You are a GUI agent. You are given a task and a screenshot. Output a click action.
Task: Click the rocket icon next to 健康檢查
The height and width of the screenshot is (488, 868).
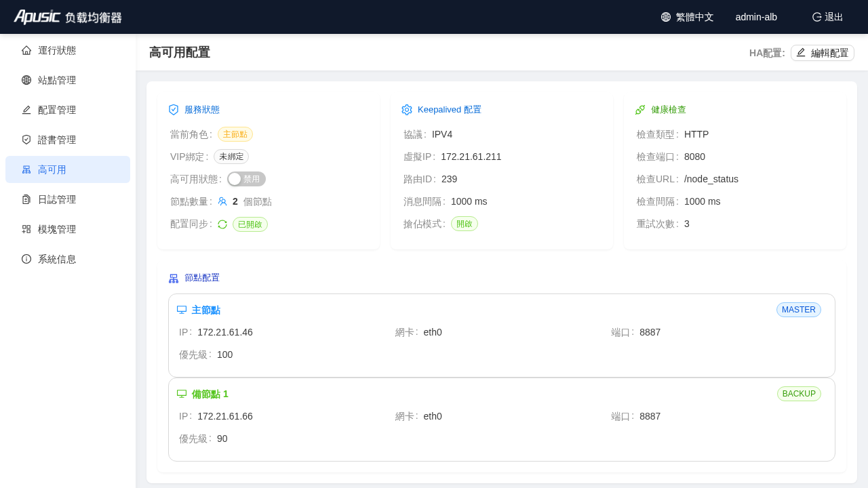pyautogui.click(x=640, y=110)
